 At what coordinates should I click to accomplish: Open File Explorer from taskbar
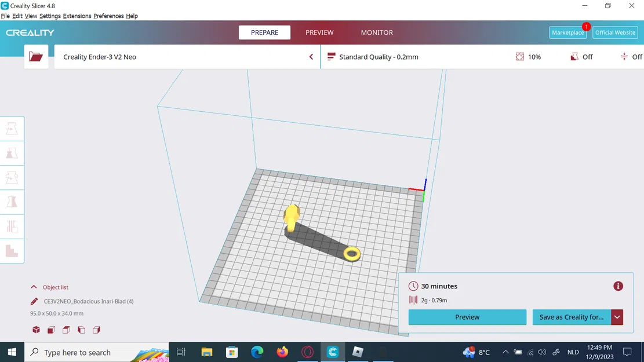[x=206, y=352]
